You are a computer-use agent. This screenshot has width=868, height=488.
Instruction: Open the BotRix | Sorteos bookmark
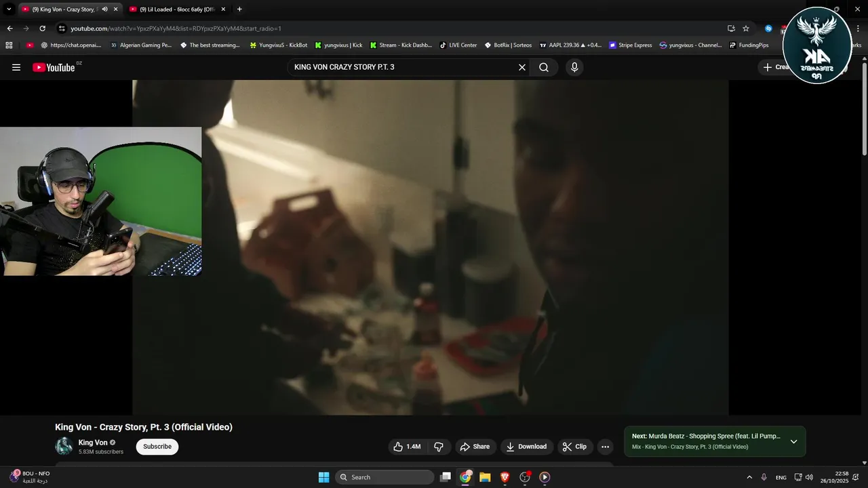coord(508,45)
